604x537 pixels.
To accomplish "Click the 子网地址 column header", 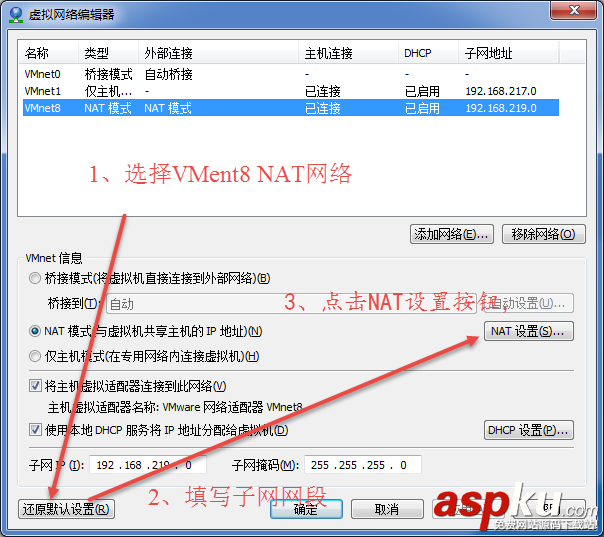I will tap(508, 53).
